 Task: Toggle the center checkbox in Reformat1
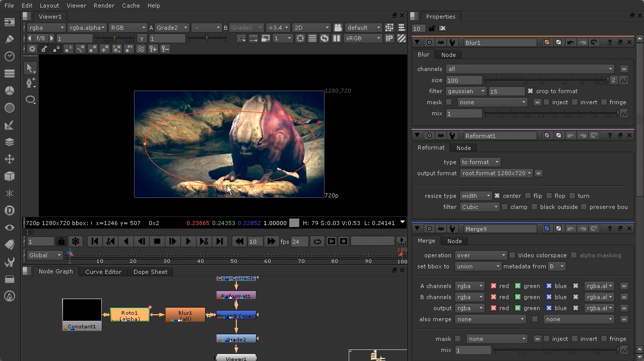point(497,196)
